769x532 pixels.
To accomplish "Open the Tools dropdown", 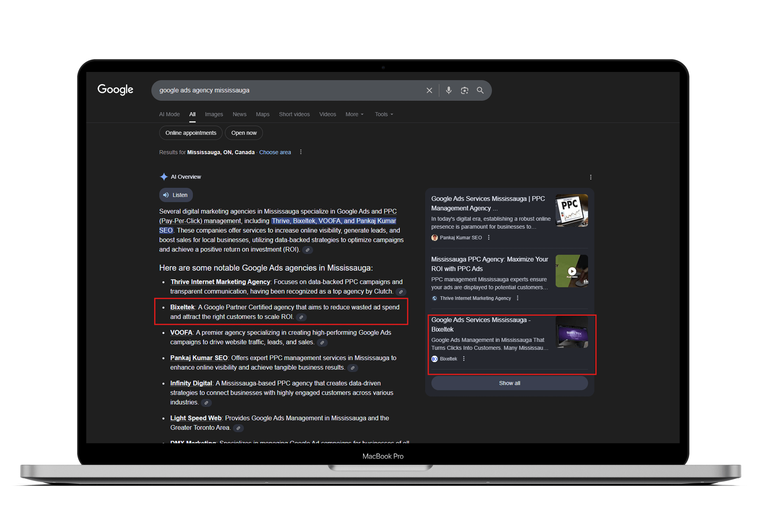I will 383,114.
